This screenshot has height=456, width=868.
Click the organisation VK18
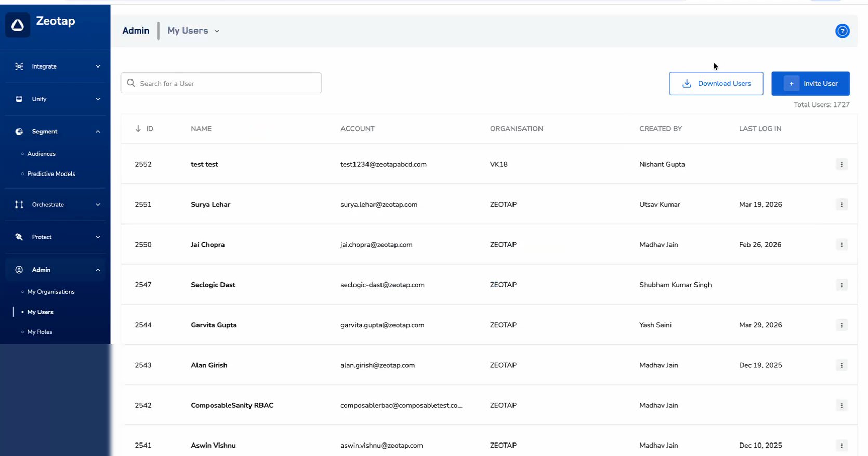point(499,164)
